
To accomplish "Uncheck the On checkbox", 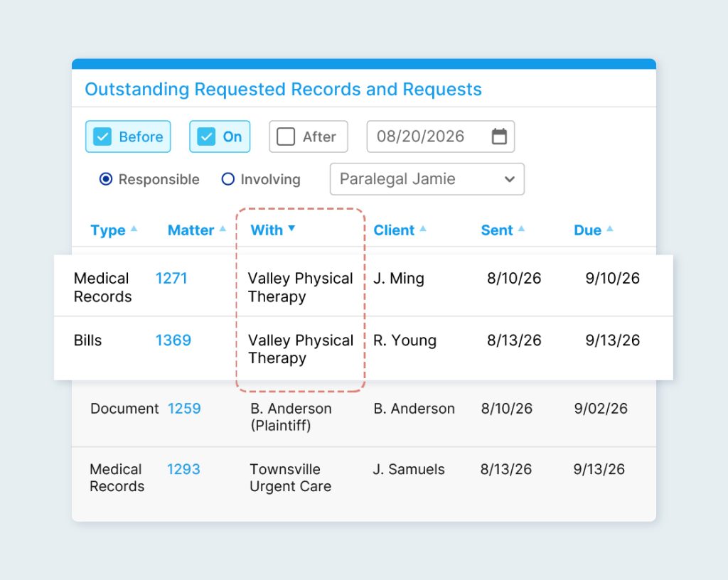I will (207, 136).
